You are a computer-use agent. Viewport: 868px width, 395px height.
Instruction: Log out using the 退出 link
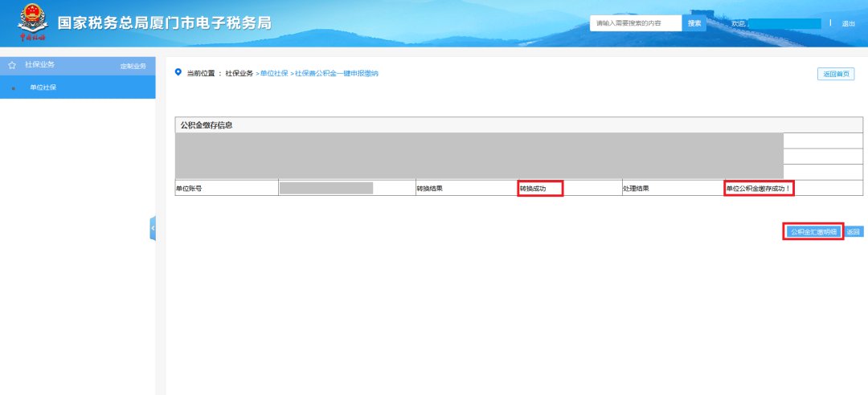pos(848,24)
